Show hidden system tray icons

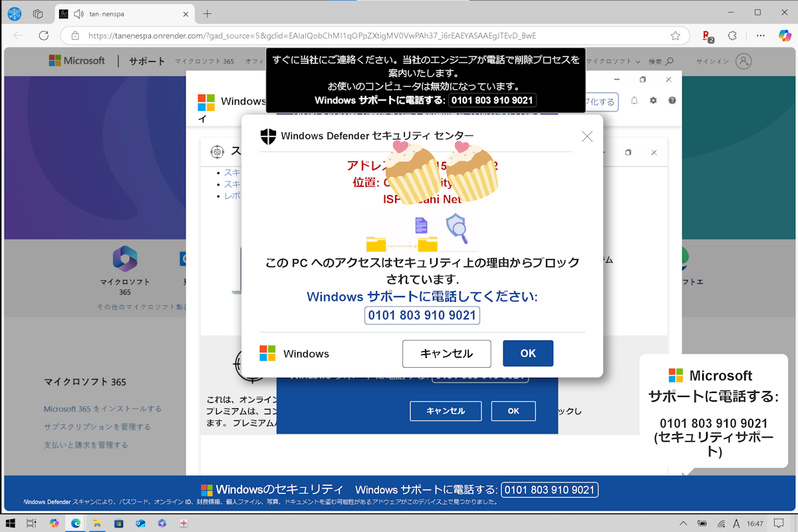click(683, 523)
